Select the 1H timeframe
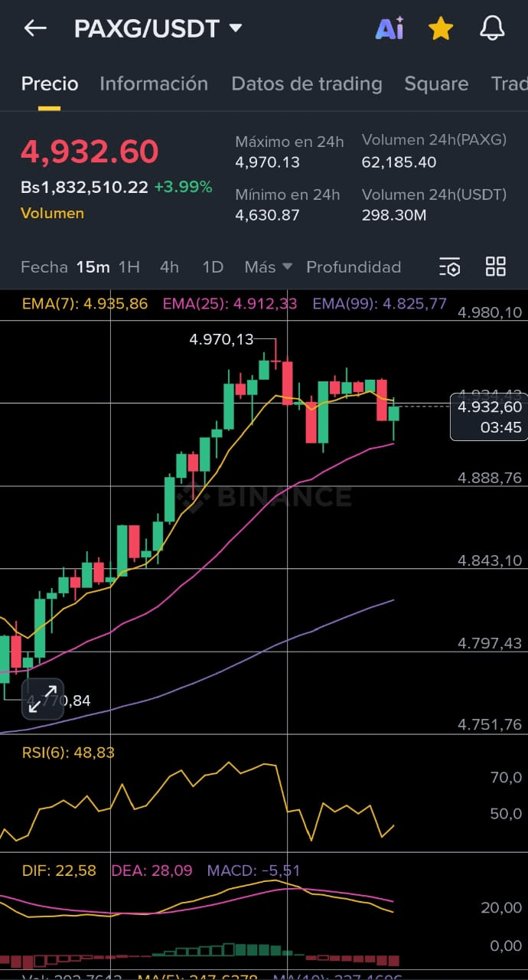The width and height of the screenshot is (528, 980). tap(129, 266)
